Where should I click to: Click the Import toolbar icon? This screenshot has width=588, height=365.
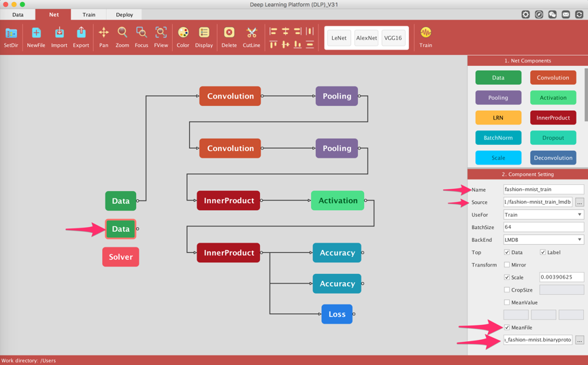(x=59, y=33)
